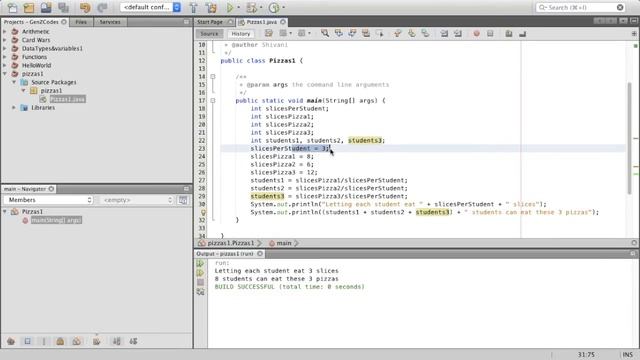Select the Pizzas1.java editor tab
Screen dimensions: 640x360
coord(261,22)
